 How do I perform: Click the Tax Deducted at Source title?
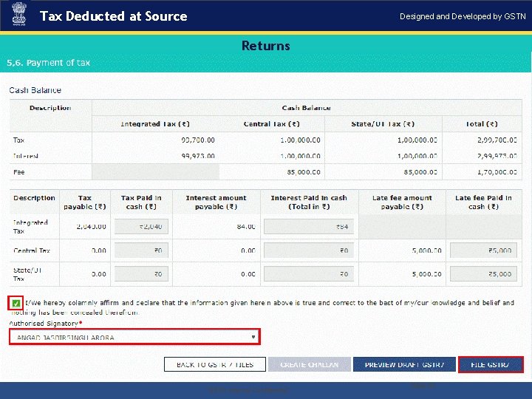click(x=113, y=16)
